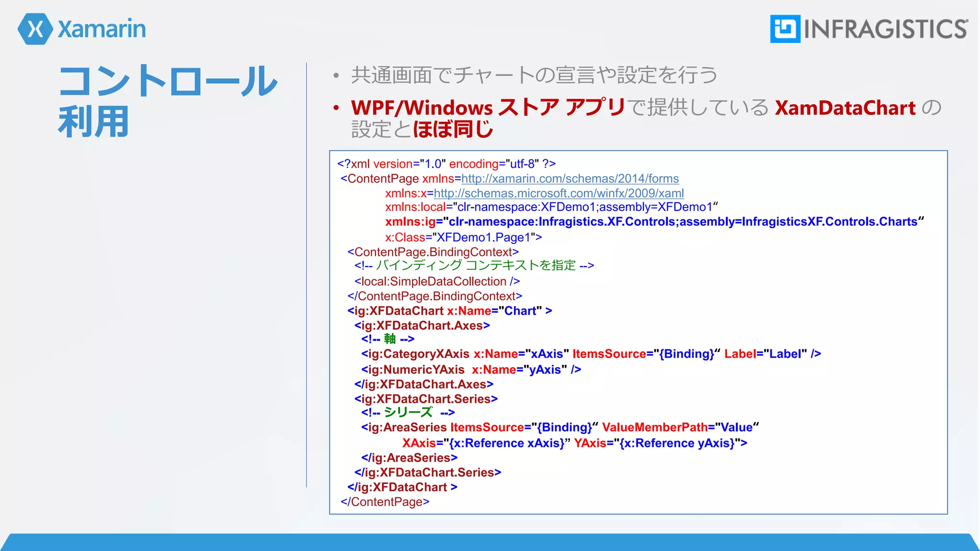Click the x:Class="XFDemo1.Page1" line
The width and height of the screenshot is (980, 551).
click(464, 237)
